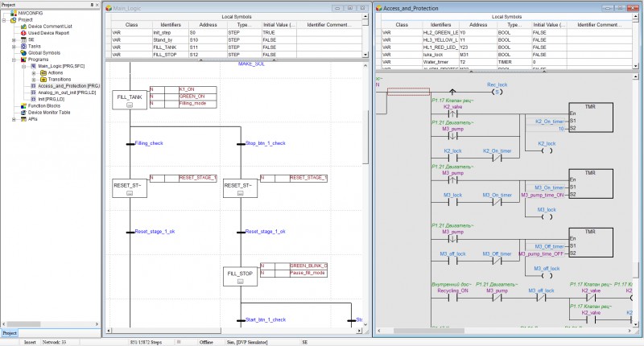The image size is (644, 346).
Task: Click the FILL_TANK step detail icon
Action: click(x=130, y=105)
